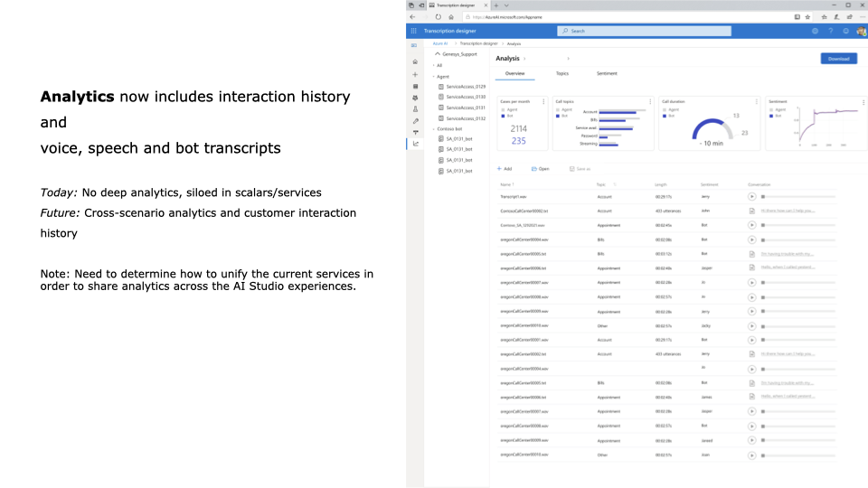Screen dimensions: 868x488
Task: Click the Transcription designer breadcrumb
Action: pos(479,43)
